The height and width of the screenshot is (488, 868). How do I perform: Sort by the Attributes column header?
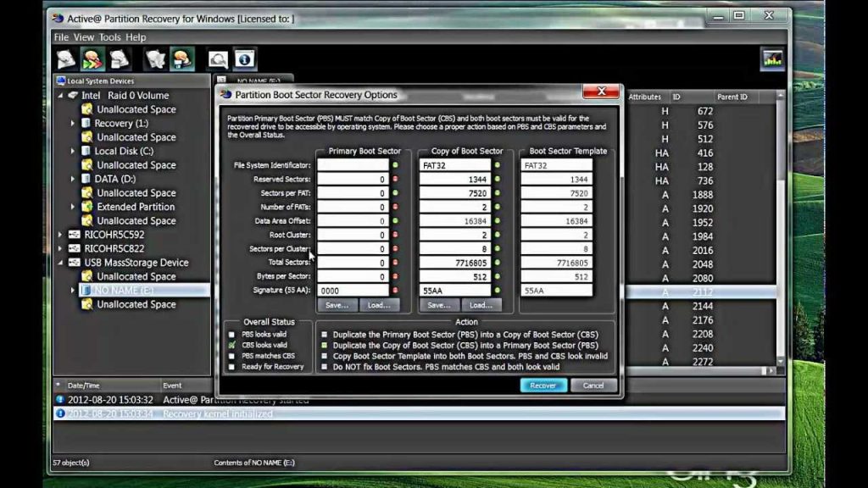click(647, 97)
